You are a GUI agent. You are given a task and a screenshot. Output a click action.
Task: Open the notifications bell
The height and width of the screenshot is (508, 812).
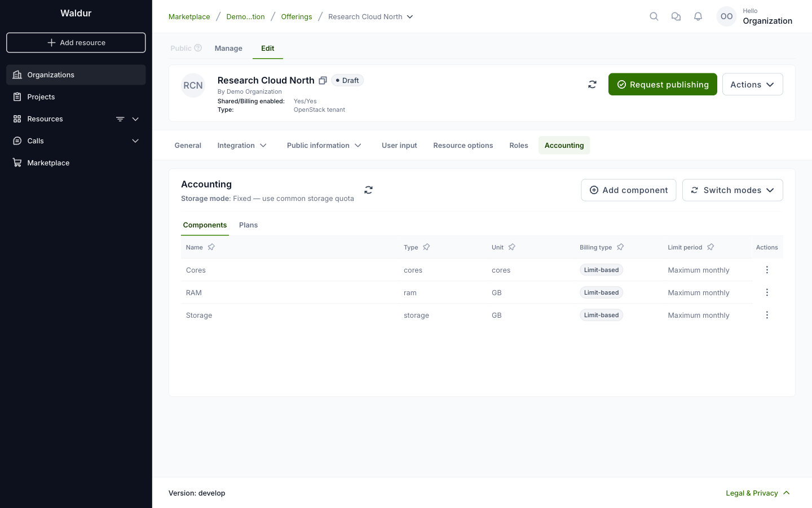point(698,16)
